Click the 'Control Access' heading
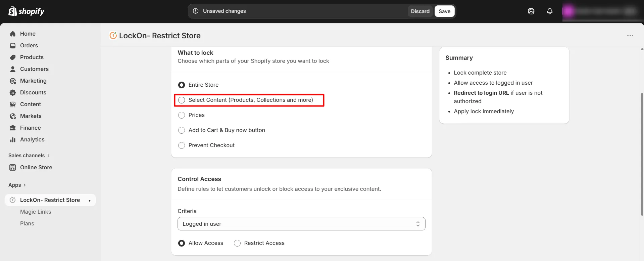644x261 pixels. (x=199, y=179)
